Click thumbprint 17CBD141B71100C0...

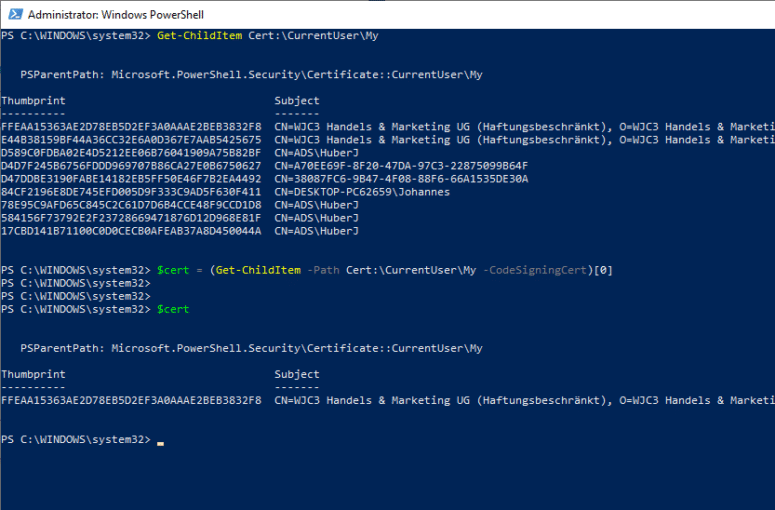point(131,231)
